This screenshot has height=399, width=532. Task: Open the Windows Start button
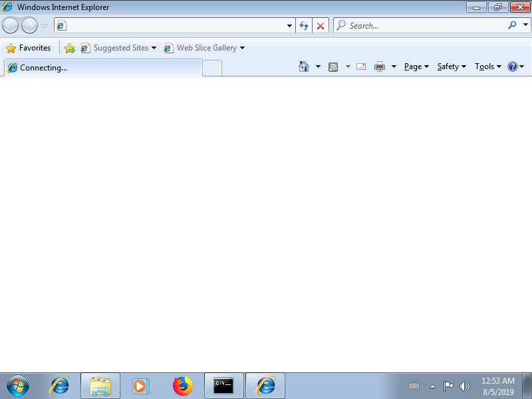(18, 386)
